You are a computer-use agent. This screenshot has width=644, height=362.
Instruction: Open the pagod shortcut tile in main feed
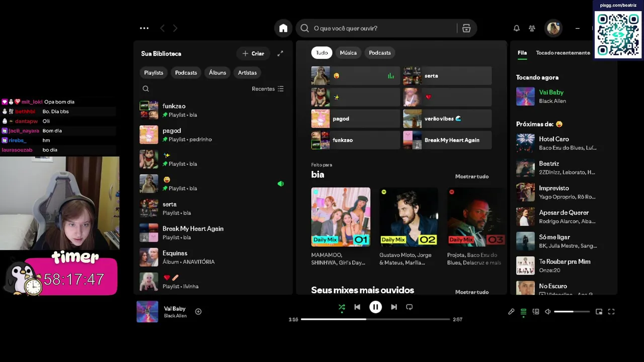coord(355,119)
